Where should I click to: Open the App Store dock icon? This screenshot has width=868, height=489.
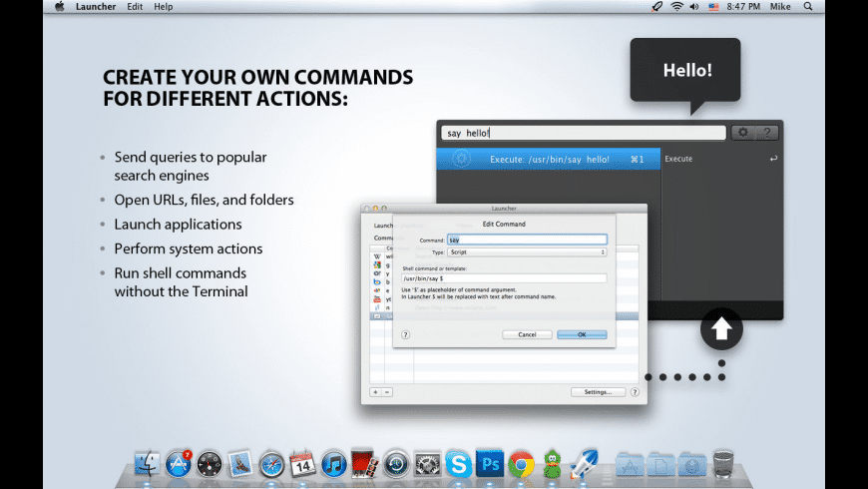179,463
